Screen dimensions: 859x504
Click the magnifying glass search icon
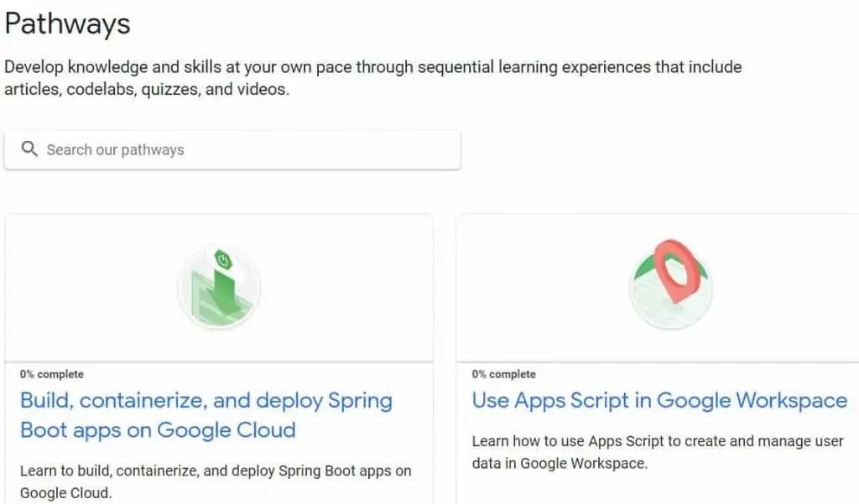pyautogui.click(x=29, y=149)
